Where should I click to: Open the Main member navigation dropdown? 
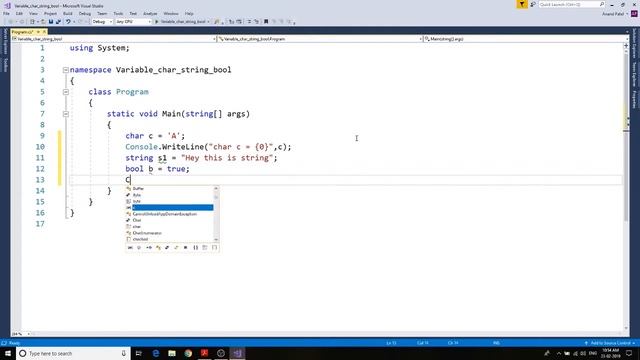[x=526, y=39]
